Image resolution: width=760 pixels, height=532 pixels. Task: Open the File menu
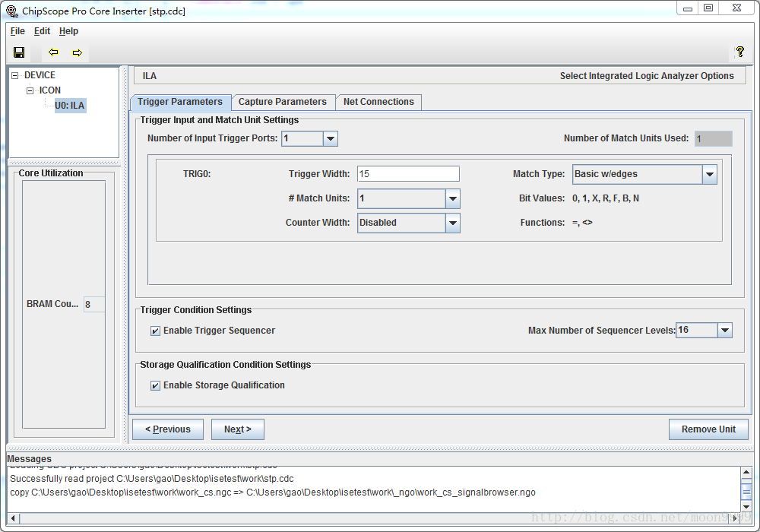tap(17, 31)
